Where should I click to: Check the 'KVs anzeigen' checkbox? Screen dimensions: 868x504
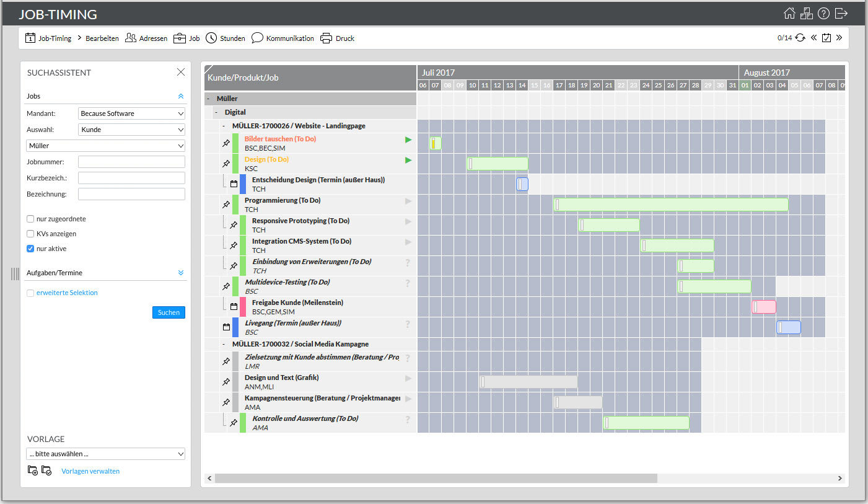point(30,233)
